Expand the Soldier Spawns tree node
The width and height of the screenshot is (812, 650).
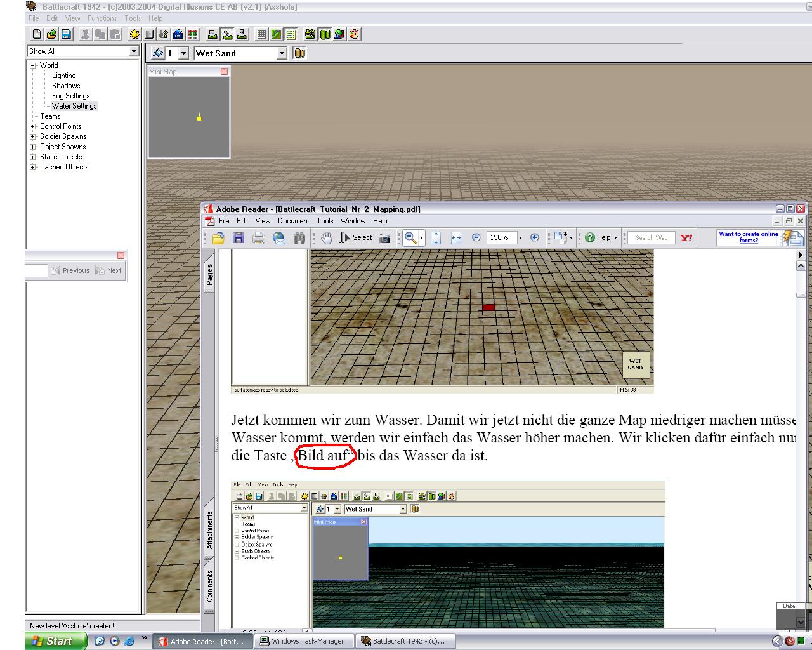click(x=33, y=136)
